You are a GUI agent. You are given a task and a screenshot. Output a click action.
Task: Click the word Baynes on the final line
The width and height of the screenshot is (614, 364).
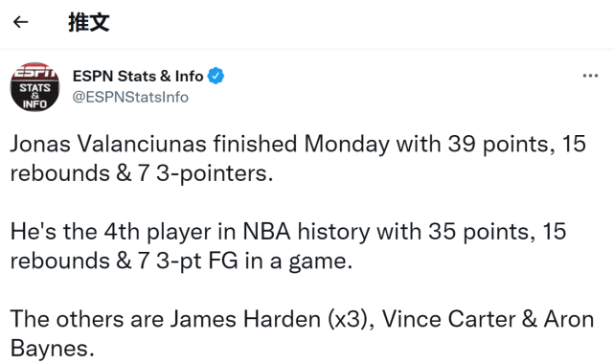52,349
